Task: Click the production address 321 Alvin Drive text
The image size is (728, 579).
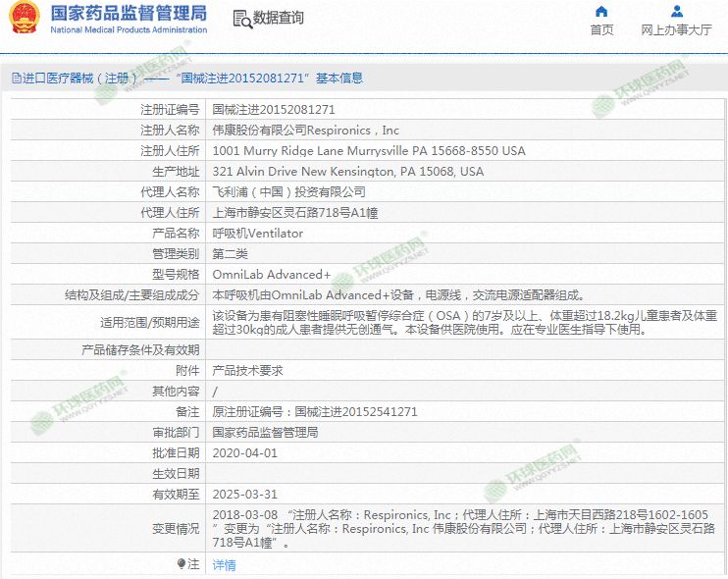Action: [x=347, y=172]
